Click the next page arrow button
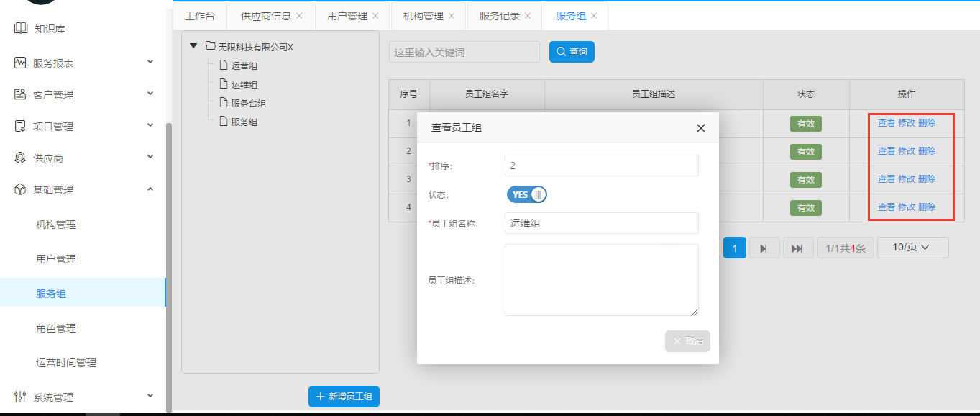This screenshot has height=416, width=980. (764, 248)
